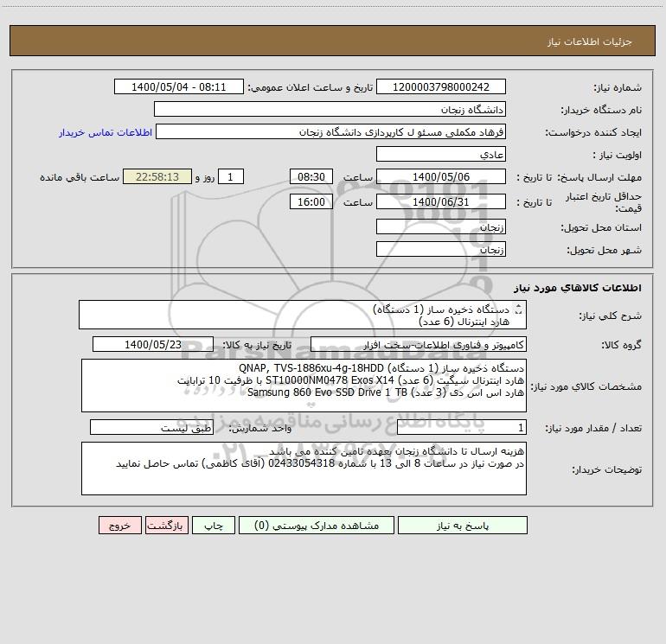
Task: Click the بازگشت back button
Action: pyautogui.click(x=166, y=526)
